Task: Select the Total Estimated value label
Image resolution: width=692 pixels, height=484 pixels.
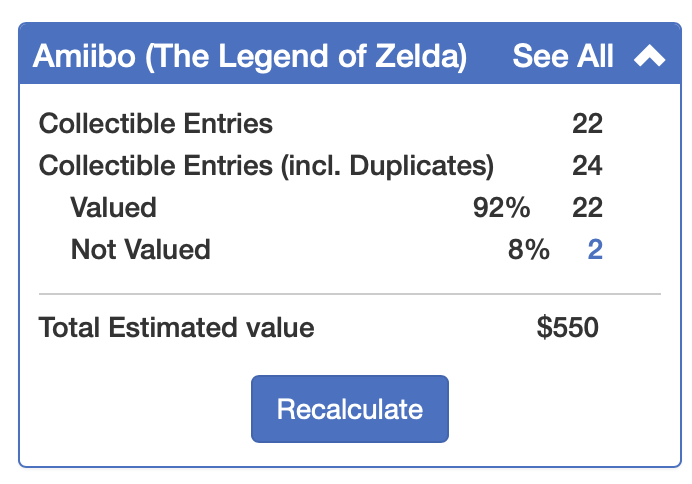Action: (x=176, y=328)
